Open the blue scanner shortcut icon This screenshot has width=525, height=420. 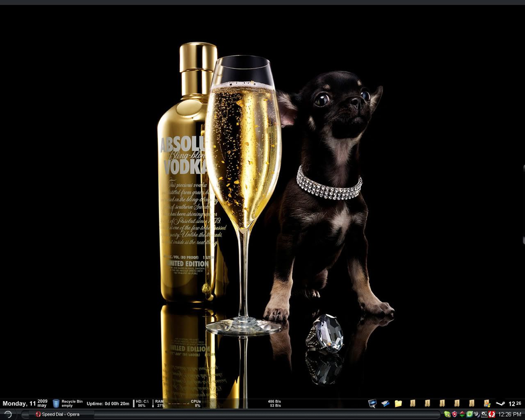385,404
